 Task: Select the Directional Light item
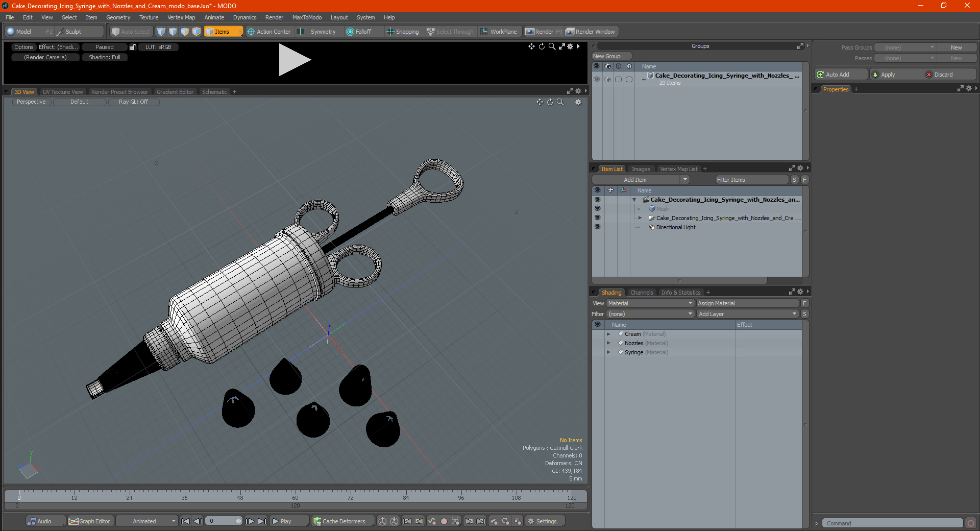coord(676,227)
